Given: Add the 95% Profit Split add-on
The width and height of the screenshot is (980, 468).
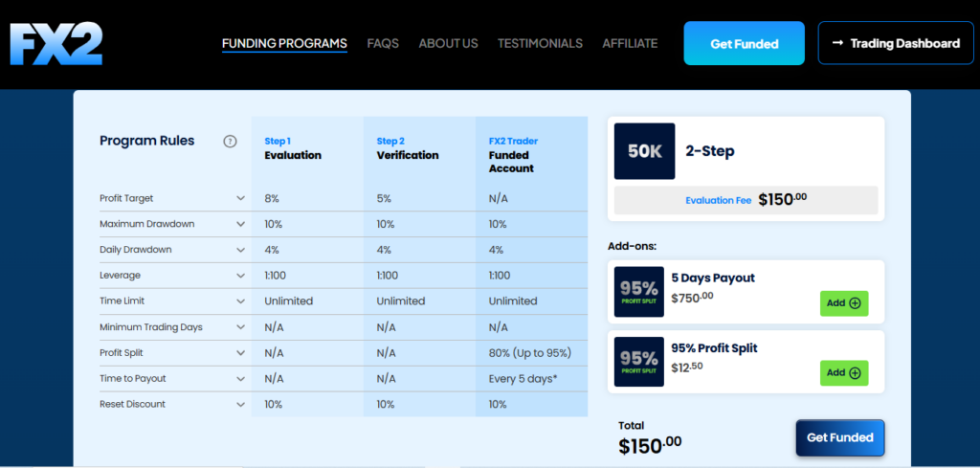Looking at the screenshot, I should tap(844, 373).
